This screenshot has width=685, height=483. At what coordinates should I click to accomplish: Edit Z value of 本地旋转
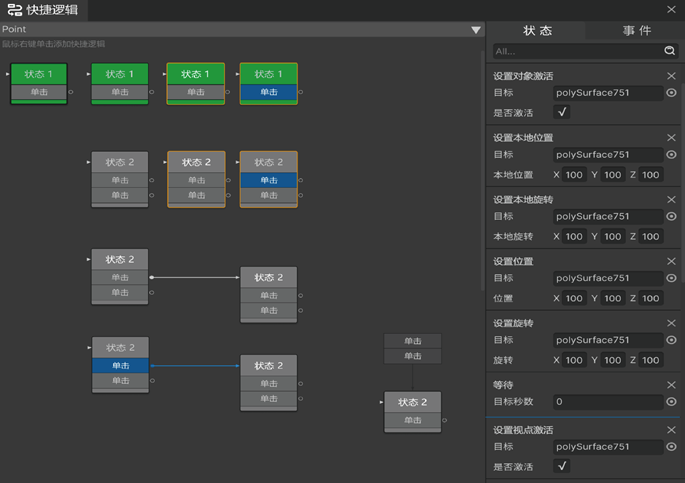point(650,236)
